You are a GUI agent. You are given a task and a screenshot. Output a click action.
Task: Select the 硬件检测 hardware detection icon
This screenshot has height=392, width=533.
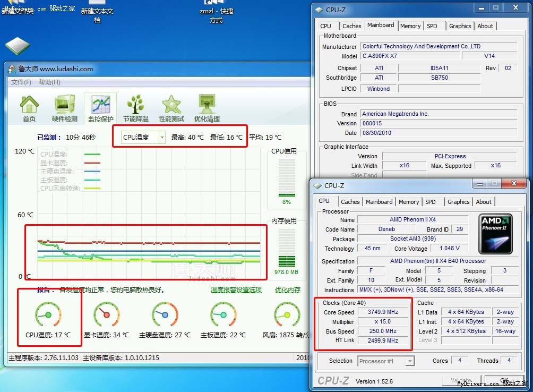pyautogui.click(x=64, y=105)
